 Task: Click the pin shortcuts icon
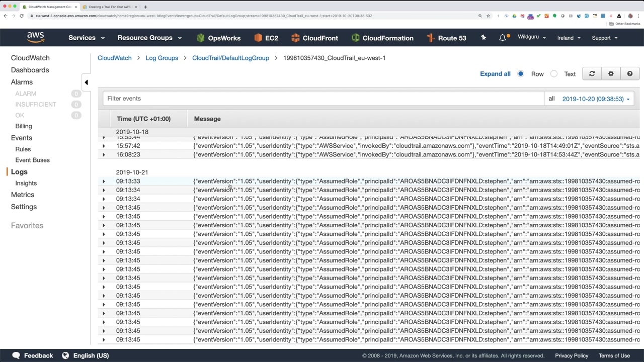[484, 38]
